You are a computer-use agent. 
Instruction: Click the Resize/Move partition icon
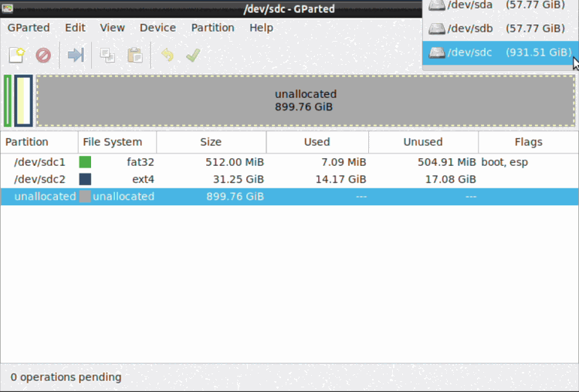[x=76, y=56]
